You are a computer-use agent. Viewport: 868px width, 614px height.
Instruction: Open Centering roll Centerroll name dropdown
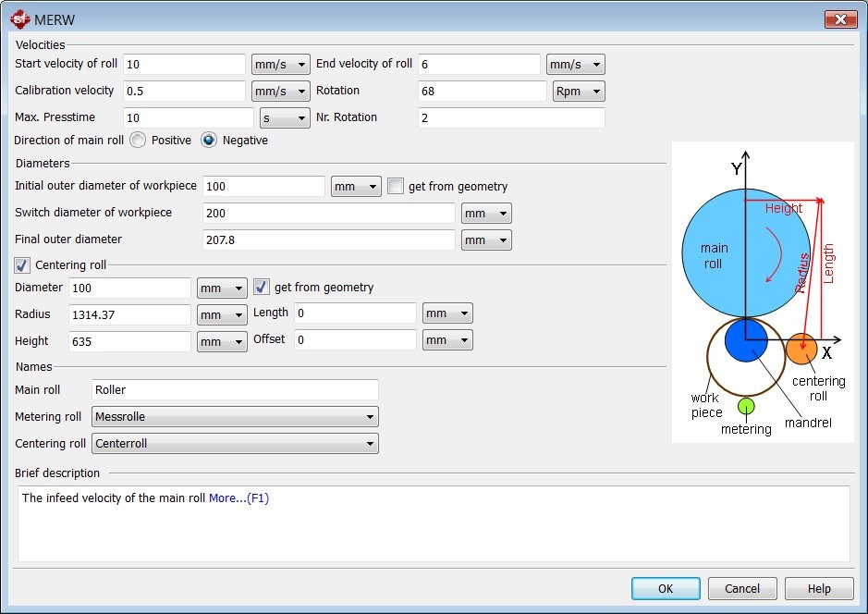click(x=235, y=444)
